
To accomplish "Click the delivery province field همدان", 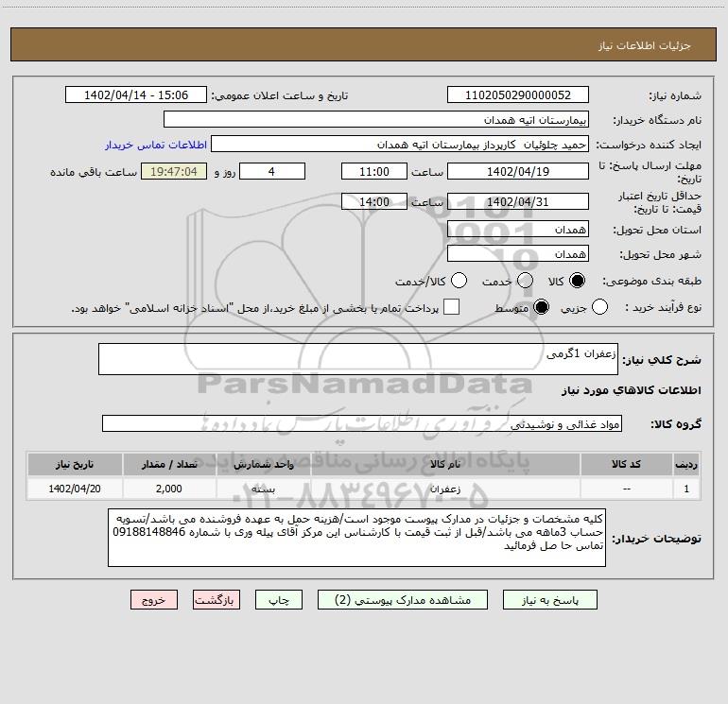I will pyautogui.click(x=518, y=229).
